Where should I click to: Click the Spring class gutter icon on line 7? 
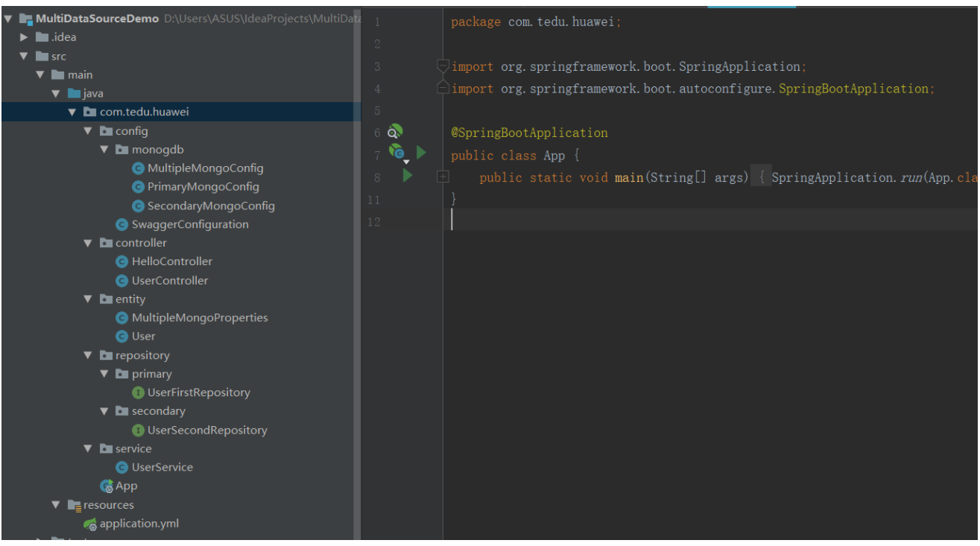pyautogui.click(x=396, y=153)
